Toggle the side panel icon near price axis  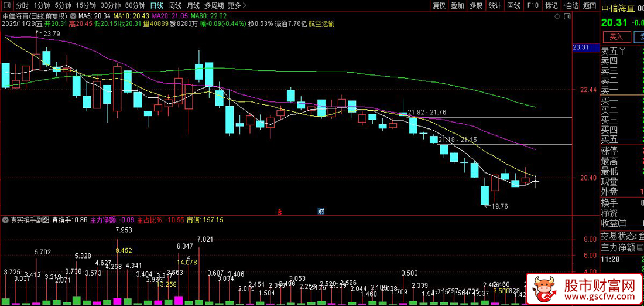click(x=567, y=16)
